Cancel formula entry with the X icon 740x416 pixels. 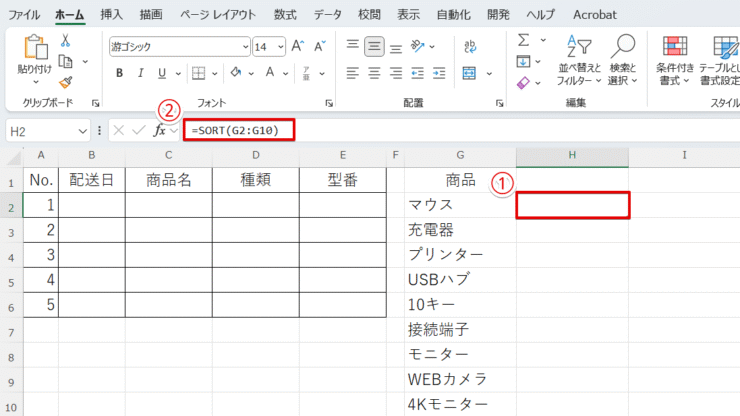pos(119,130)
